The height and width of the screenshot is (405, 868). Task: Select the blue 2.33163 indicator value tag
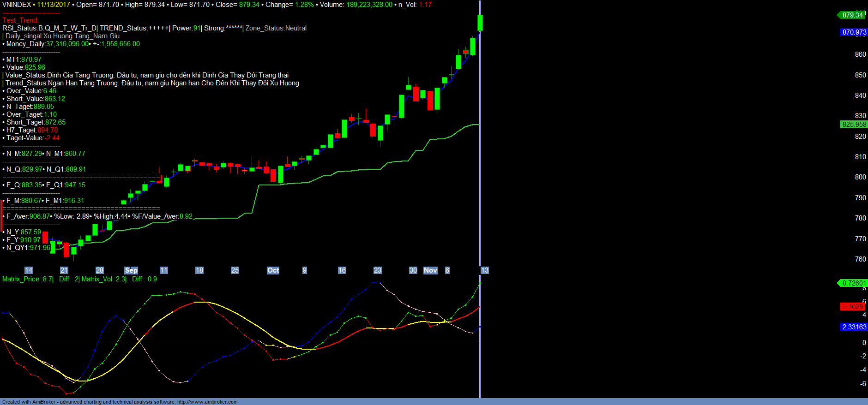(x=854, y=327)
